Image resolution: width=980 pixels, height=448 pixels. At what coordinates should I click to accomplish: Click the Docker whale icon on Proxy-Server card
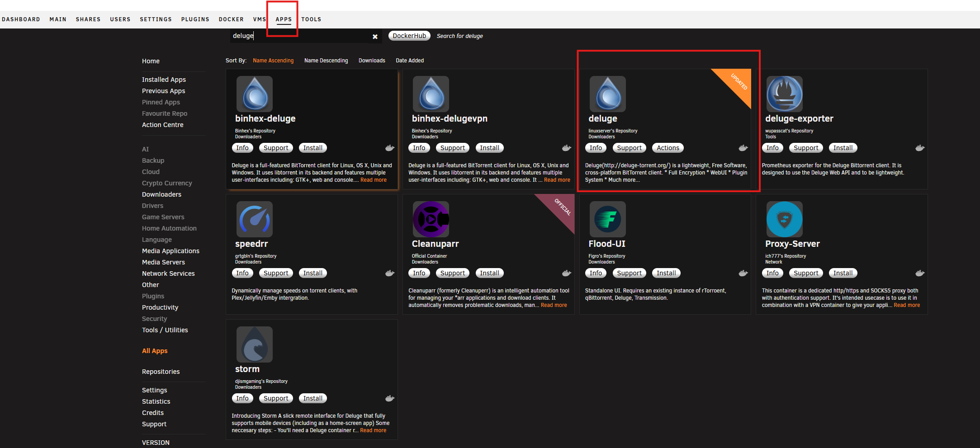(920, 273)
